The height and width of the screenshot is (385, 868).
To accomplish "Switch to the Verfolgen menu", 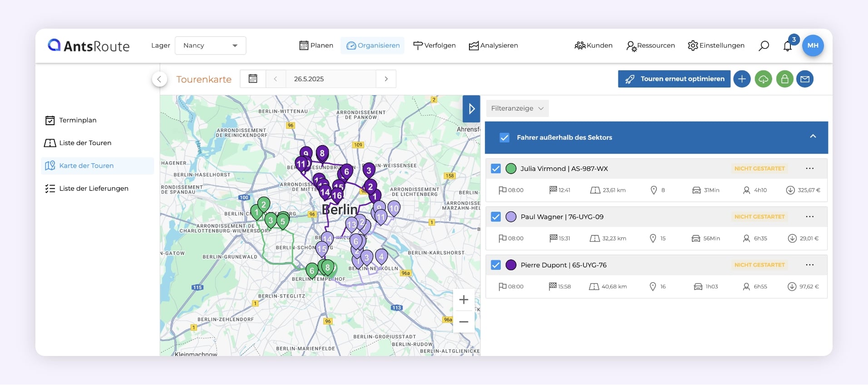I will click(x=434, y=46).
